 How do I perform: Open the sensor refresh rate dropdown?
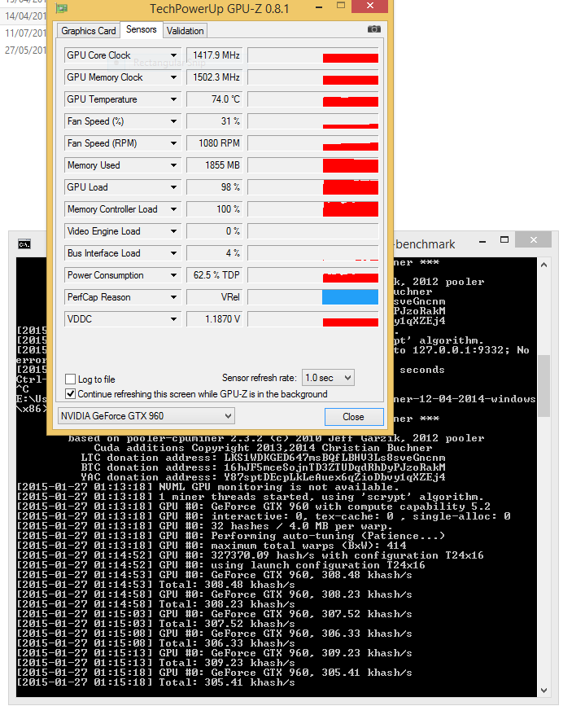(328, 378)
